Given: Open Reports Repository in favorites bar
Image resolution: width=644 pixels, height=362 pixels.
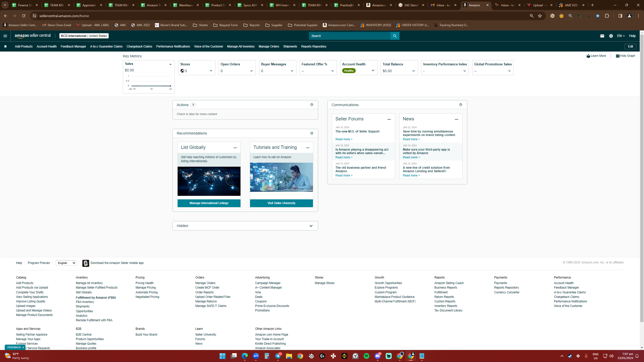Looking at the screenshot, I should [x=314, y=47].
